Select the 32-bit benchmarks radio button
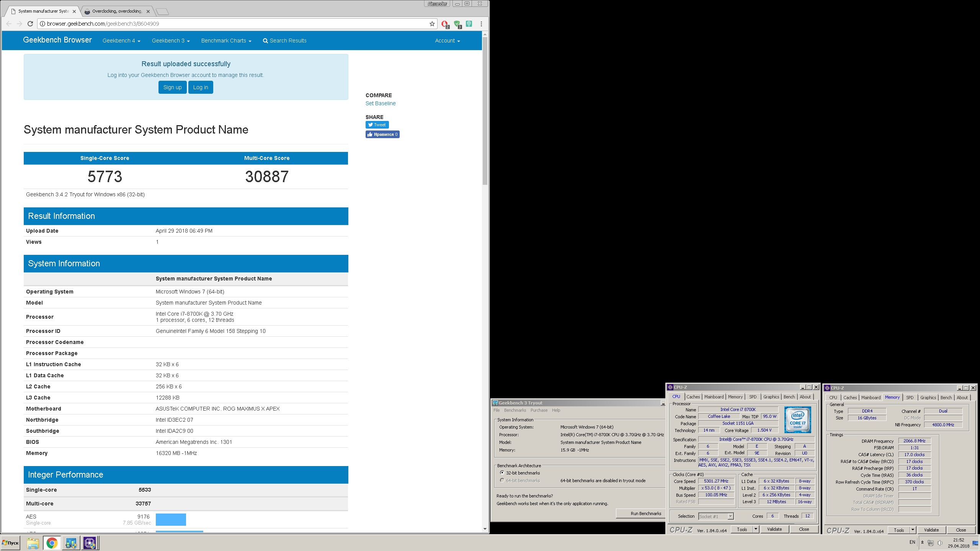 tap(502, 473)
